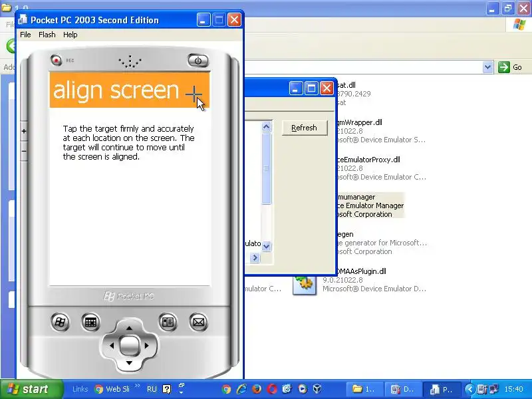Screen dimensions: 532x399
Task: Open the Help menu
Action: 70,35
